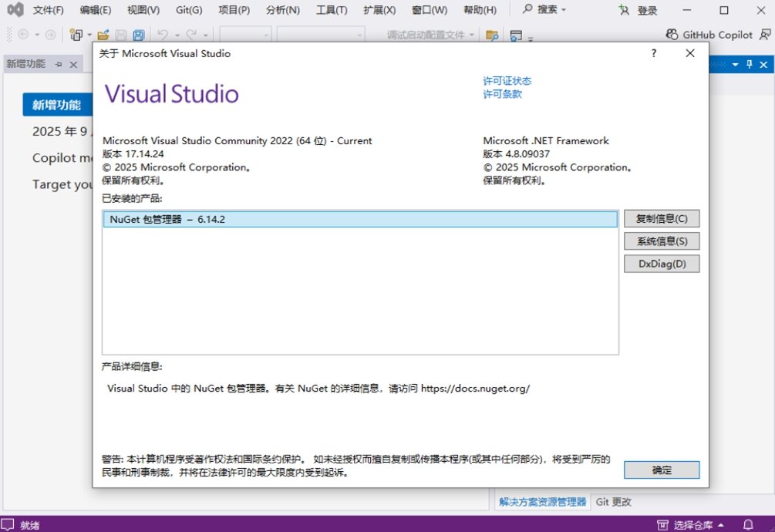
Task: Close the 关于 Microsoft Visual Studio dialog
Action: (690, 53)
